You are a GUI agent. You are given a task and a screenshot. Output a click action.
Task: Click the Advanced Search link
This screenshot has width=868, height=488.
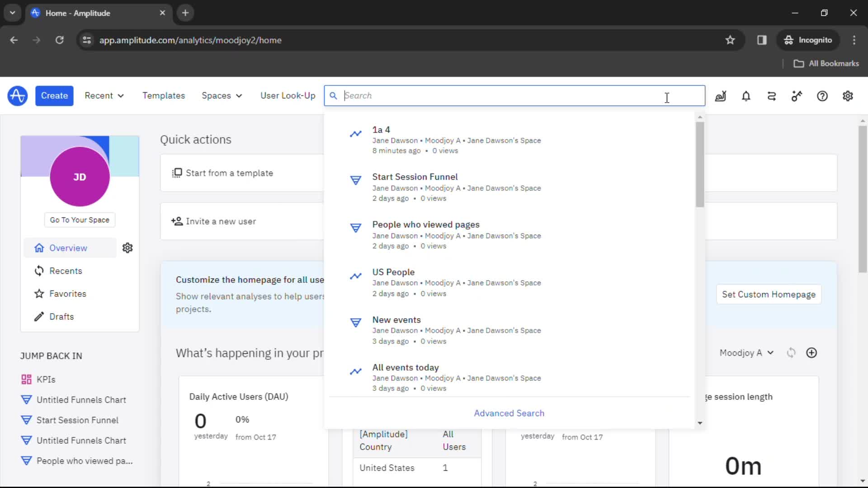(x=509, y=413)
